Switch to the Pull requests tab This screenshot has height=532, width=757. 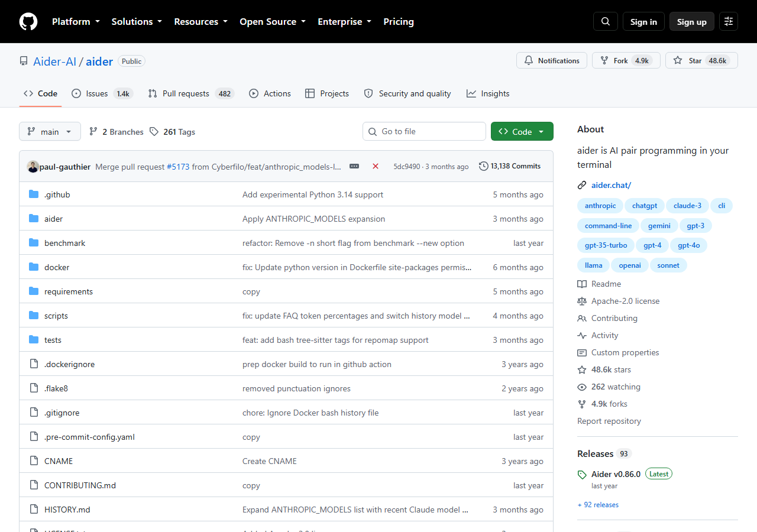pyautogui.click(x=191, y=93)
